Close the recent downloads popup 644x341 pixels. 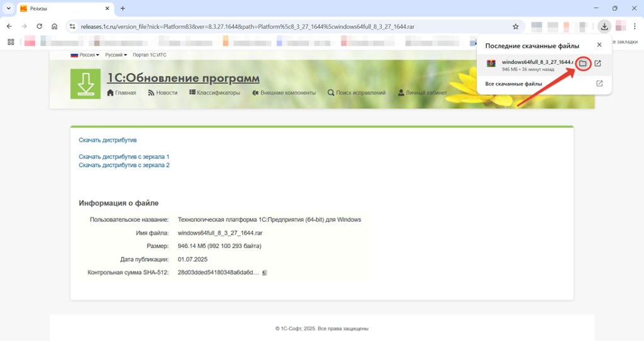pyautogui.click(x=599, y=45)
